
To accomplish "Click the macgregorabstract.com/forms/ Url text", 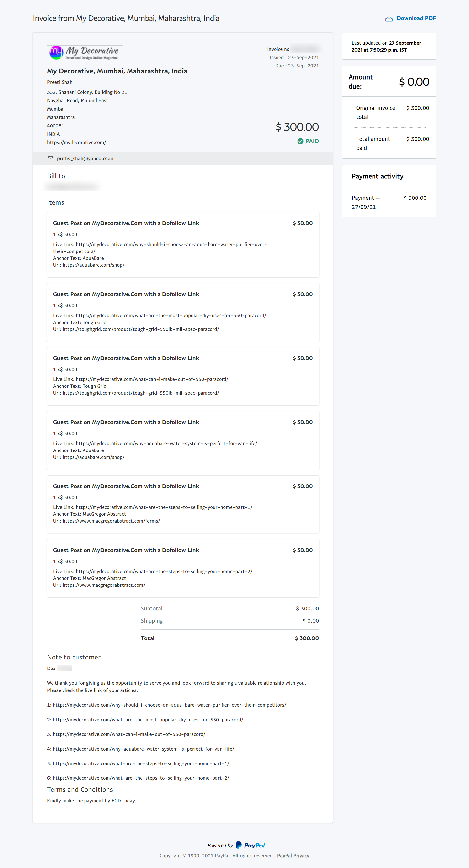I will point(111,521).
